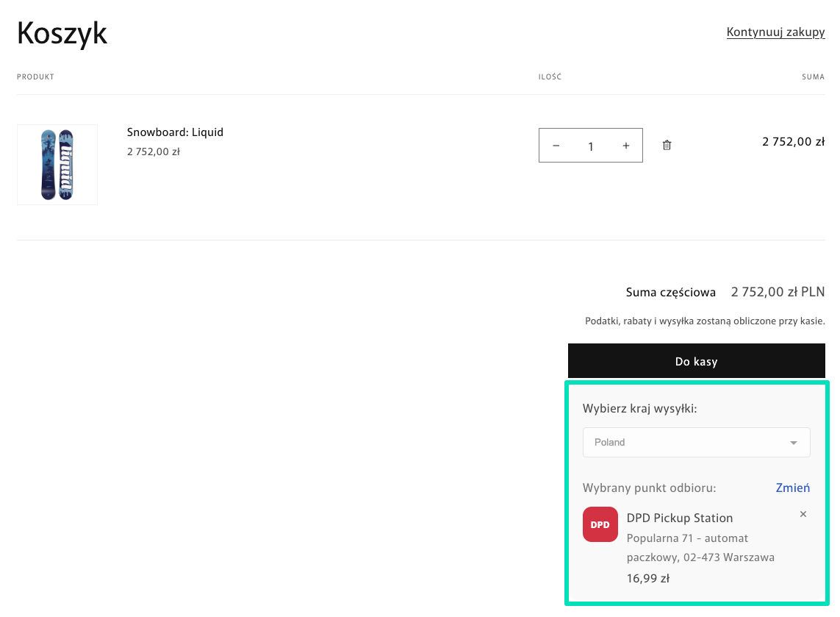The width and height of the screenshot is (840, 617).
Task: Click the Koszyk page heading
Action: click(62, 33)
